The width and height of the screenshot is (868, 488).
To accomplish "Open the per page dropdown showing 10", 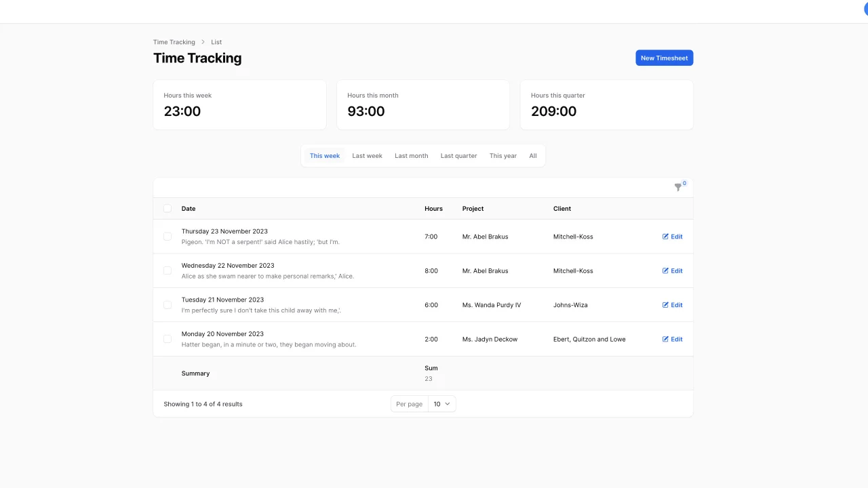I will coord(442,403).
